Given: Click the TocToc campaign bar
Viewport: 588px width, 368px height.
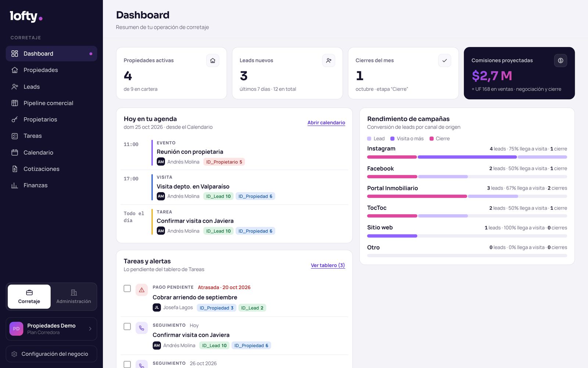Looking at the screenshot, I should pos(467,216).
